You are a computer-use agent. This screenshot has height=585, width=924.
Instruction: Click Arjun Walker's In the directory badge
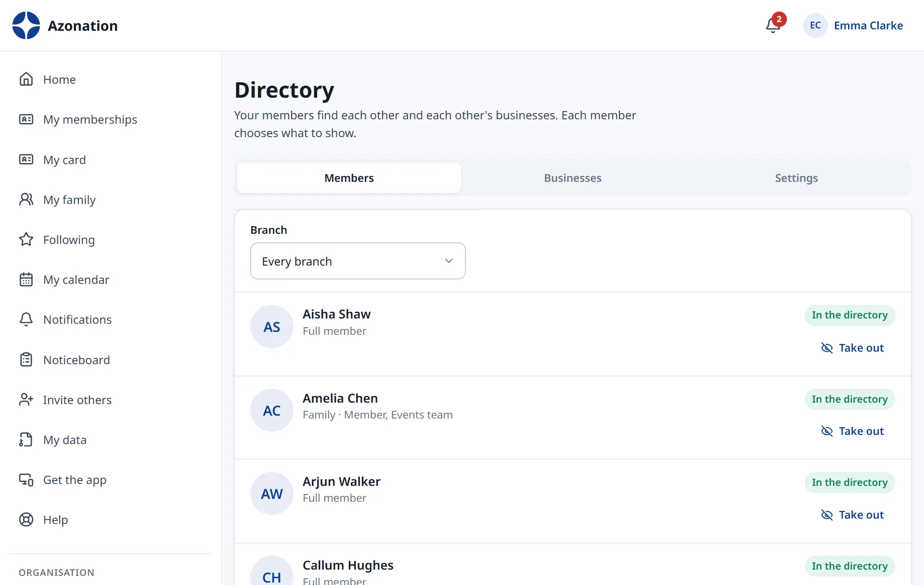tap(849, 483)
